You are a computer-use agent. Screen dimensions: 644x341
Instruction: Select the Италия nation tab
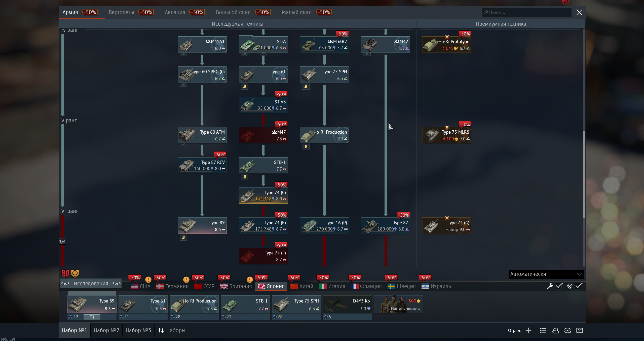[x=332, y=286]
